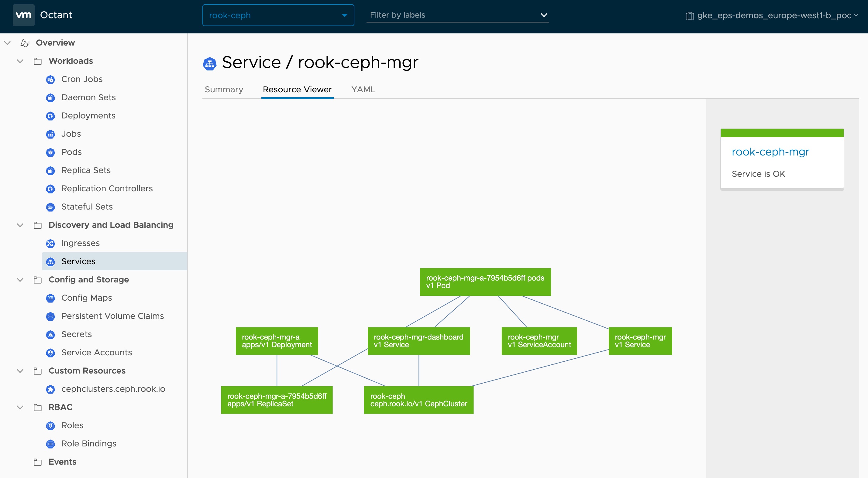Collapse the Discovery and Load Balancing chevron
This screenshot has height=478, width=868.
click(20, 225)
